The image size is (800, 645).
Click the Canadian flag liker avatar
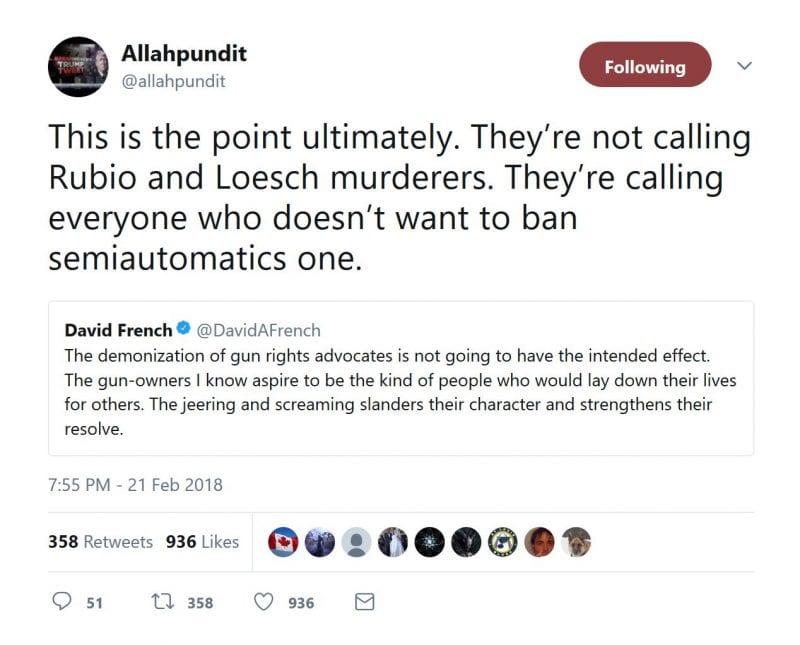(x=284, y=542)
